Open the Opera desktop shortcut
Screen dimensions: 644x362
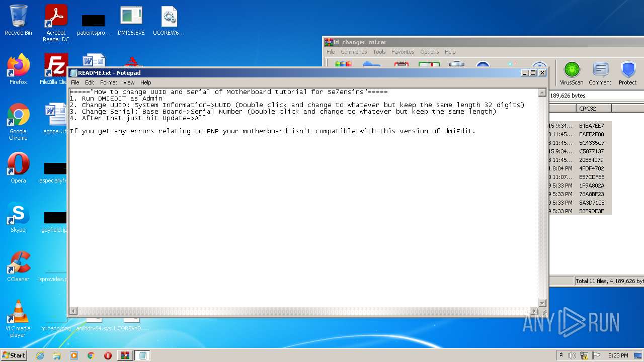point(18,167)
